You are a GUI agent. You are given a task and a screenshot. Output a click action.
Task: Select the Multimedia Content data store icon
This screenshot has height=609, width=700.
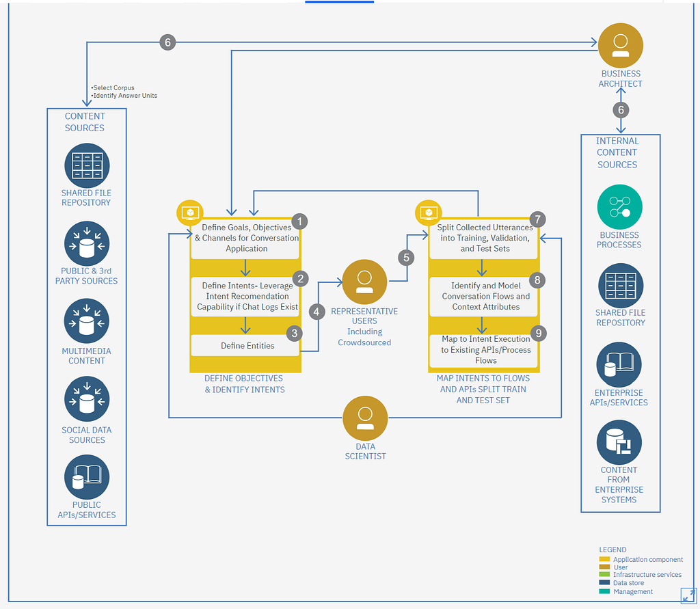[x=87, y=321]
